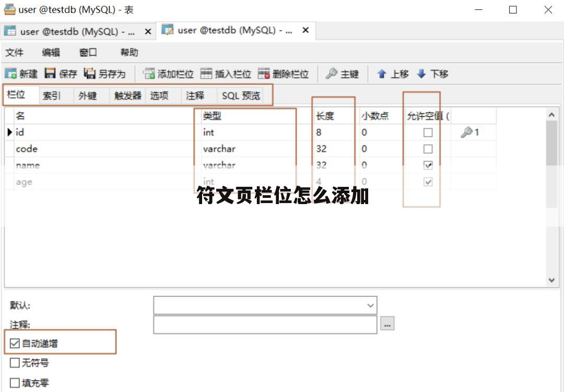The width and height of the screenshot is (564, 392).
Task: Enable the 无符号 checkbox
Action: pyautogui.click(x=15, y=363)
